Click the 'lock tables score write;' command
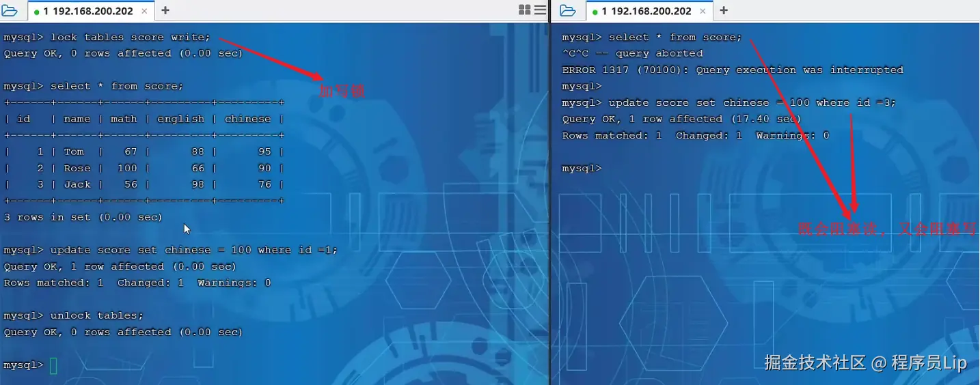 tap(131, 37)
